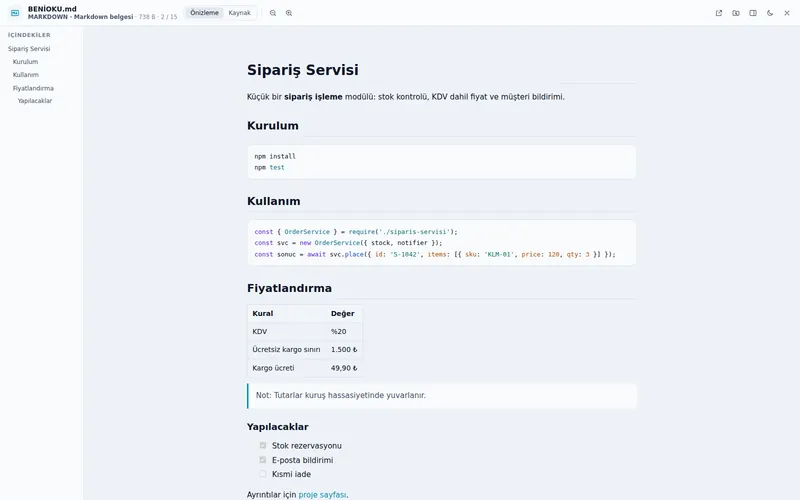
Task: Click the 'Not: Tutarlar kuruş' blockquote
Action: [x=442, y=395]
